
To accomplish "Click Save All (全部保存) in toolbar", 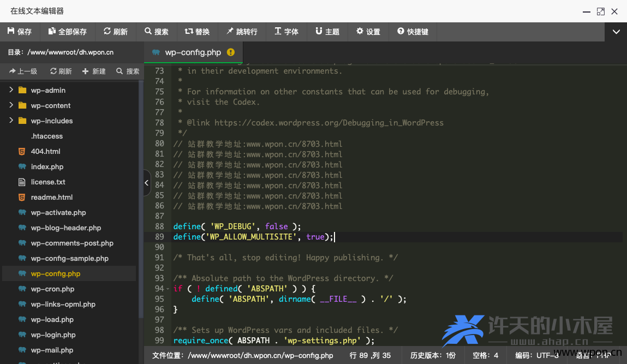I will (x=68, y=32).
